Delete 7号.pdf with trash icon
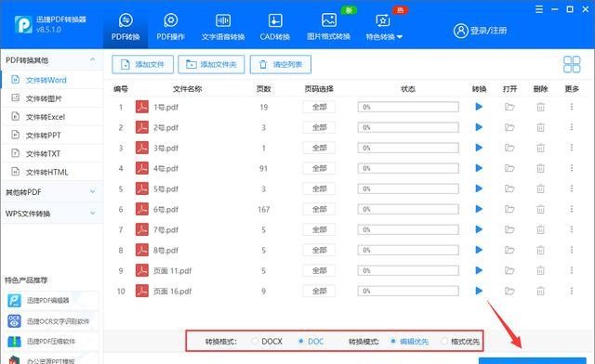This screenshot has height=364, width=595. pyautogui.click(x=540, y=229)
